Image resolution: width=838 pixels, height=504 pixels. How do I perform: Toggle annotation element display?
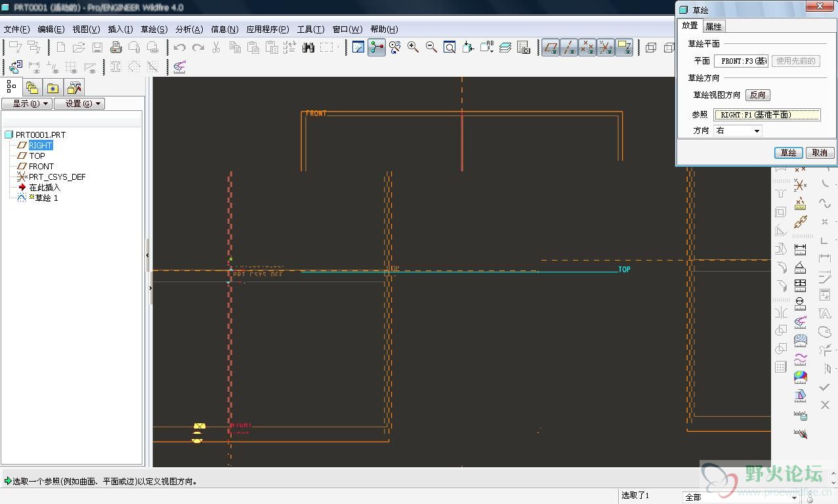624,47
